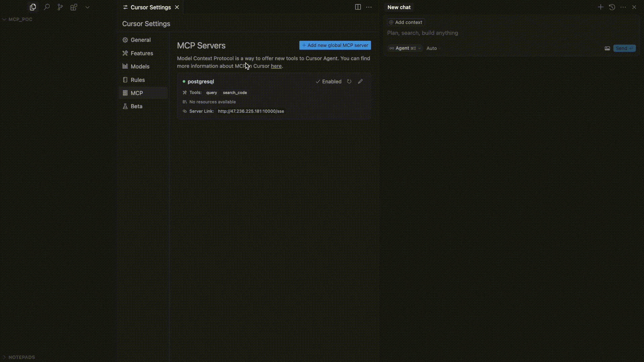Screen dimensions: 644x362
Task: Select the General settings section
Action: [143, 40]
